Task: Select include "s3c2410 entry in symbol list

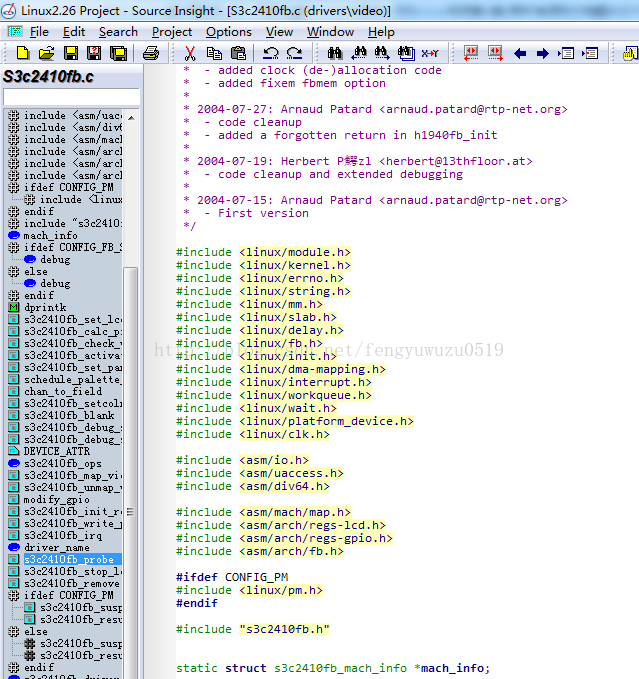Action: tap(73, 223)
